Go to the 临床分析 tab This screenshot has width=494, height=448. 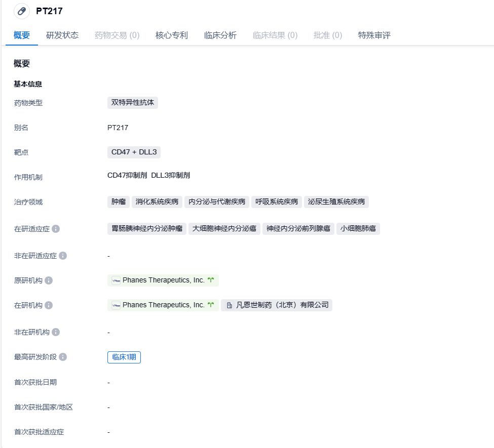[220, 35]
